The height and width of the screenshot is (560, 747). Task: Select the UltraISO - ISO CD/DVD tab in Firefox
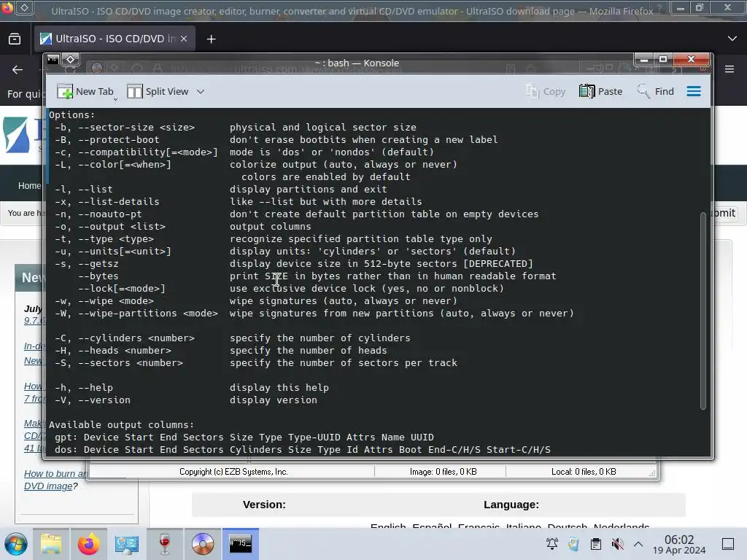tap(115, 39)
